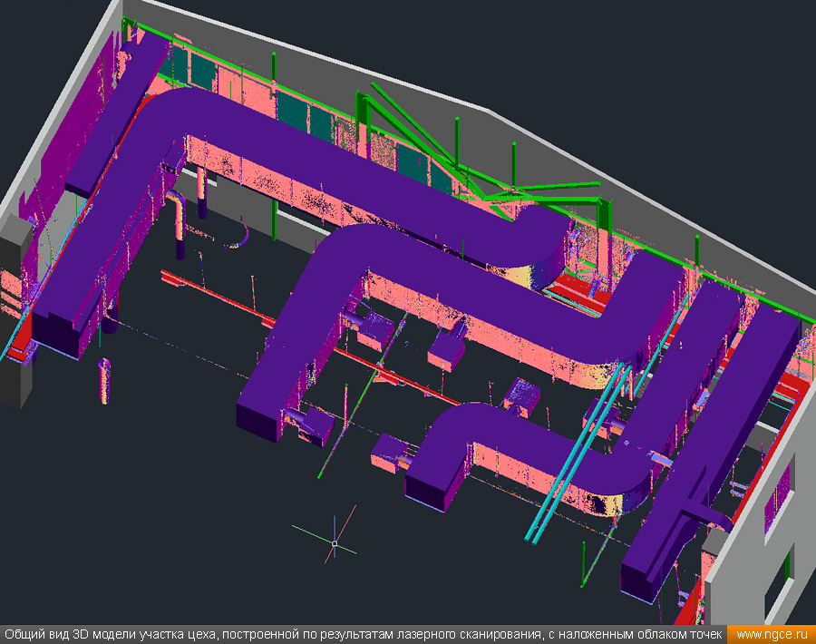Click the Russian caption text about 3D model

pyautogui.click(x=363, y=635)
